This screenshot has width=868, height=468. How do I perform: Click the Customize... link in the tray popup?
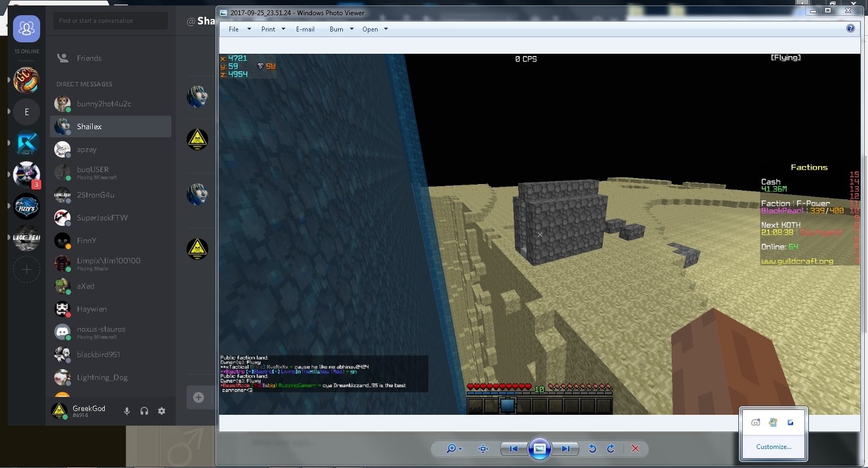[x=774, y=447]
